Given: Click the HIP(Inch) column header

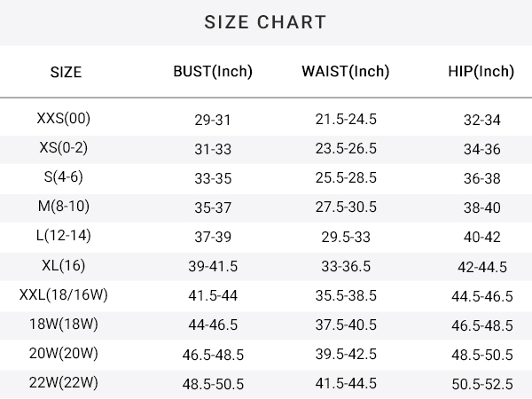Looking at the screenshot, I should pyautogui.click(x=481, y=72).
